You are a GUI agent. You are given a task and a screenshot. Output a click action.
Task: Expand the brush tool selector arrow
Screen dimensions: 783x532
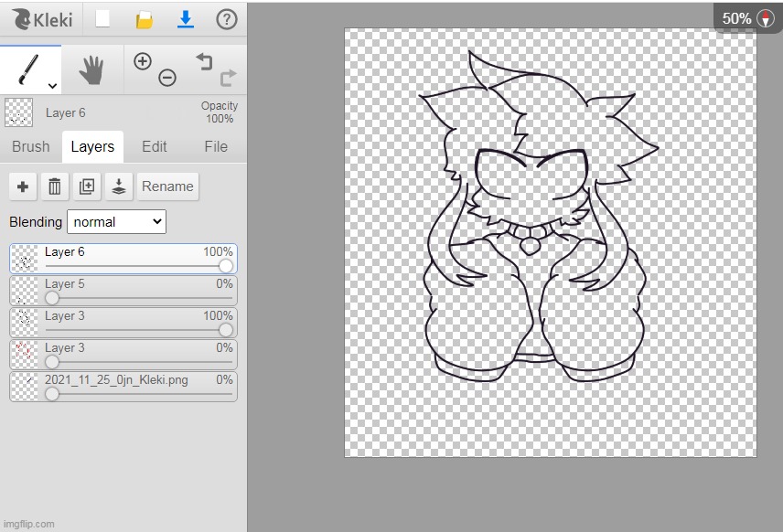[52, 86]
